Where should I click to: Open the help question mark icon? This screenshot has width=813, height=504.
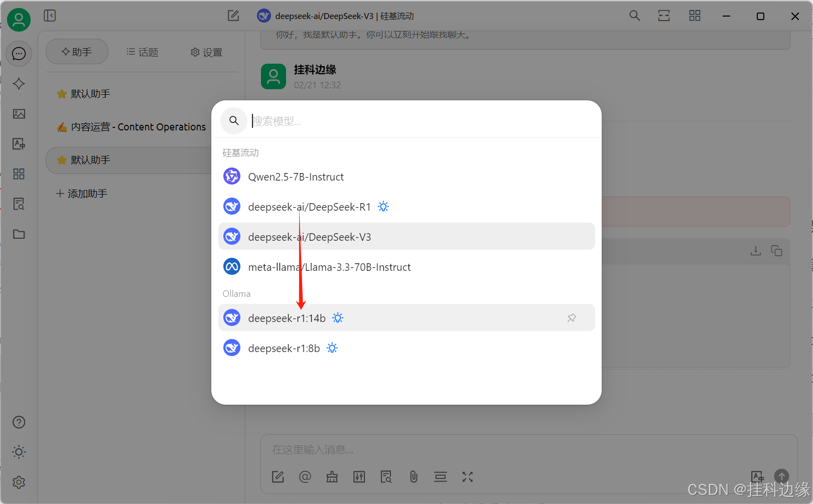tap(19, 422)
